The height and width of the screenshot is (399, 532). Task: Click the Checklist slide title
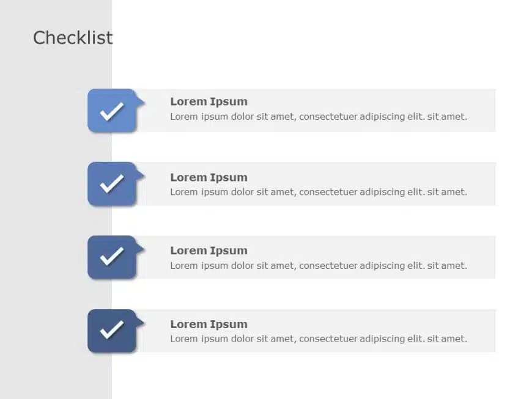pyautogui.click(x=73, y=38)
